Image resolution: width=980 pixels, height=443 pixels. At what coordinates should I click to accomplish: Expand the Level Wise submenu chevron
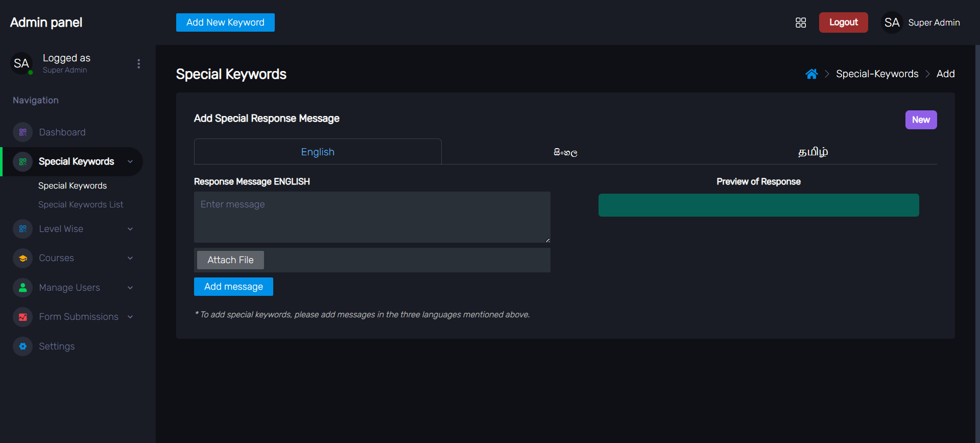[x=130, y=229]
